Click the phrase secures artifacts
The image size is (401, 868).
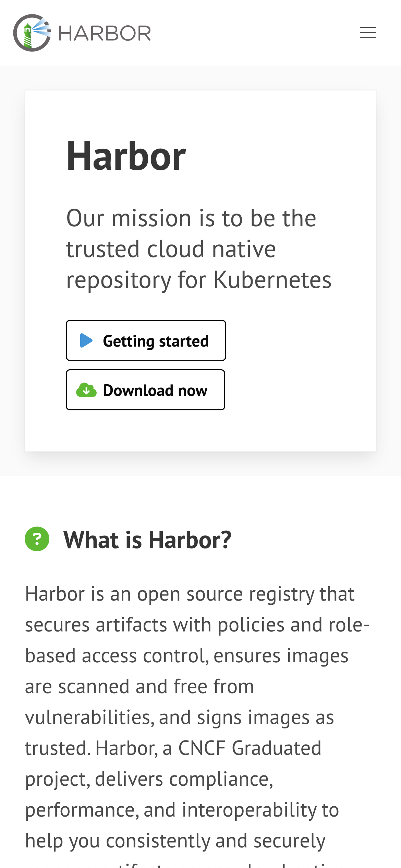click(96, 625)
